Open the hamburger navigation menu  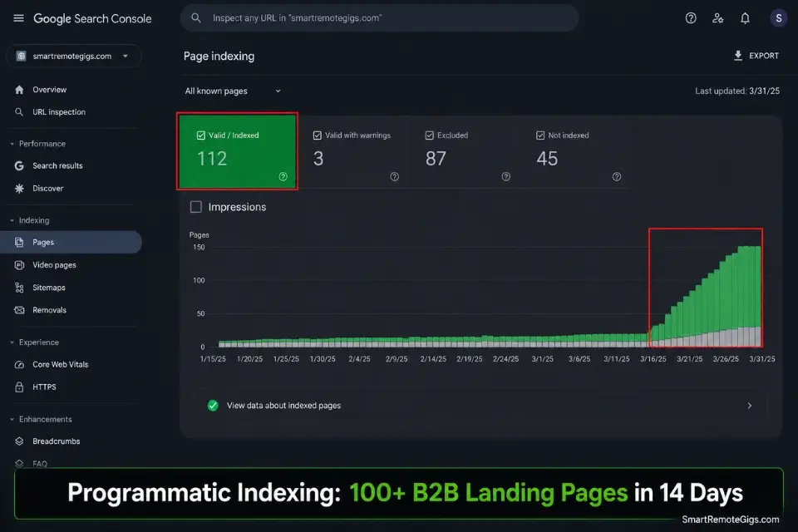[19, 18]
